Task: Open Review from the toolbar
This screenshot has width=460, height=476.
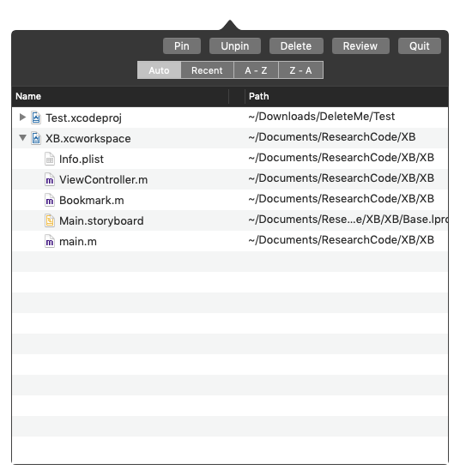Action: pos(360,45)
